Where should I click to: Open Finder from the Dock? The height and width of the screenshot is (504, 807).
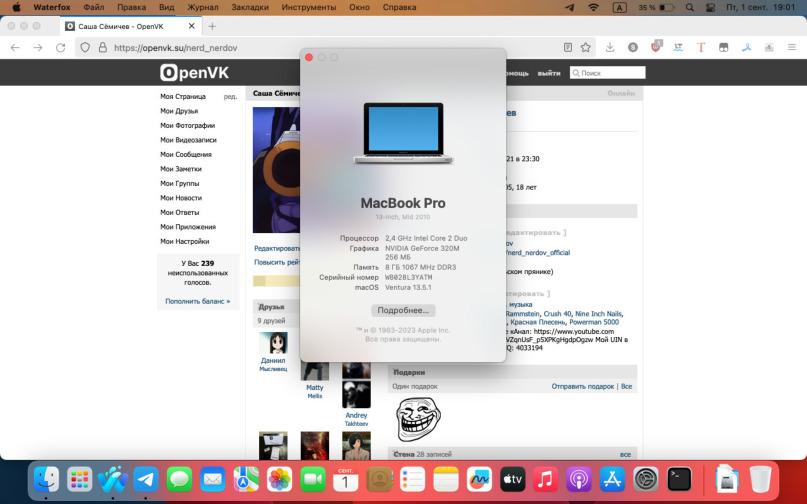[x=46, y=480]
